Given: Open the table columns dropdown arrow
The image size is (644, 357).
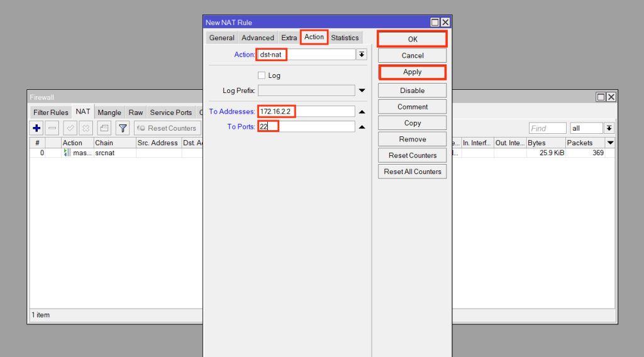Looking at the screenshot, I should (609, 143).
